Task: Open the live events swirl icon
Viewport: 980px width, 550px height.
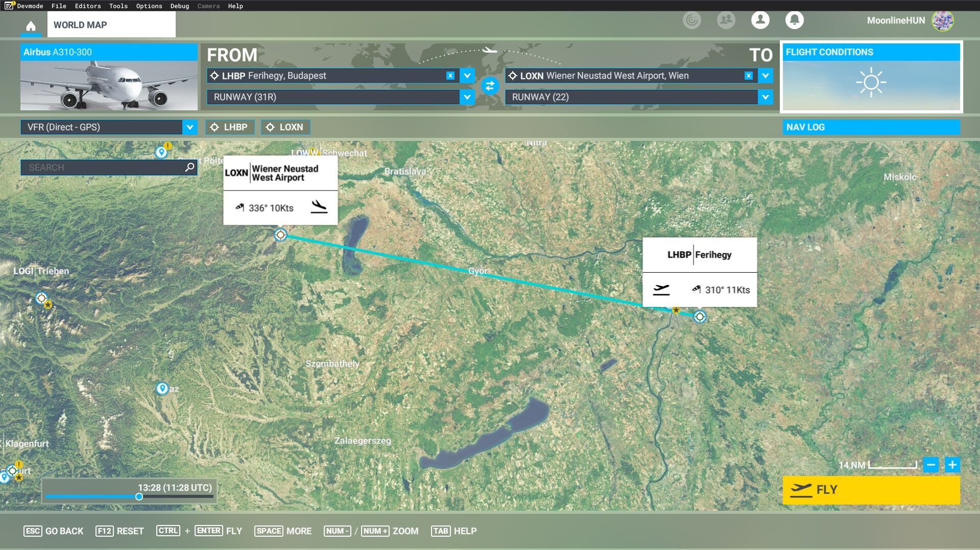Action: click(x=692, y=20)
